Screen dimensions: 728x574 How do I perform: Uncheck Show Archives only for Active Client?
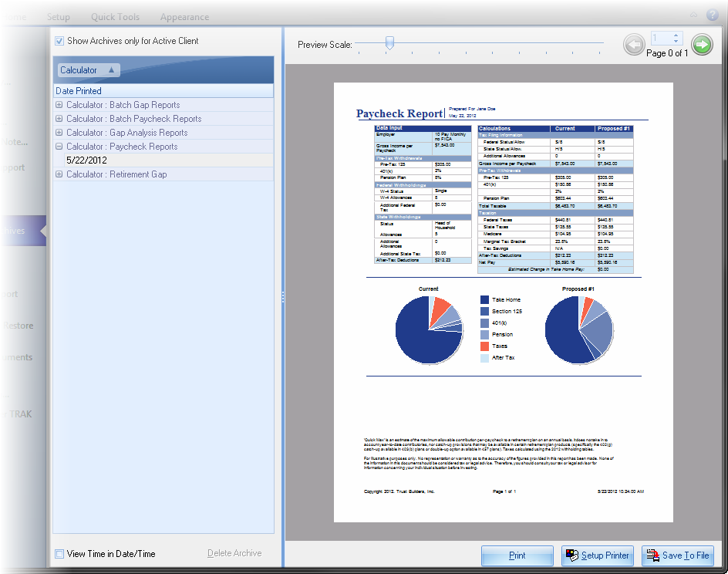pos(59,41)
